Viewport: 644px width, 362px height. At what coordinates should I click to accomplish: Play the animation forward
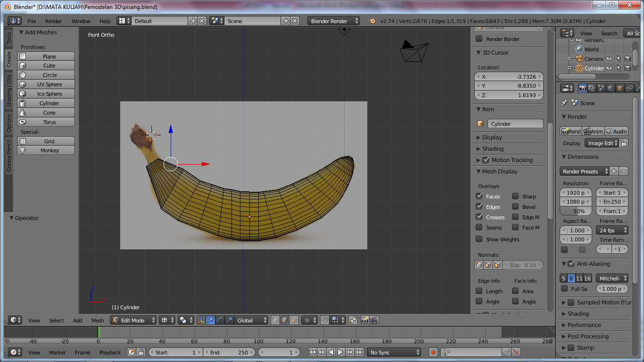[x=340, y=352]
